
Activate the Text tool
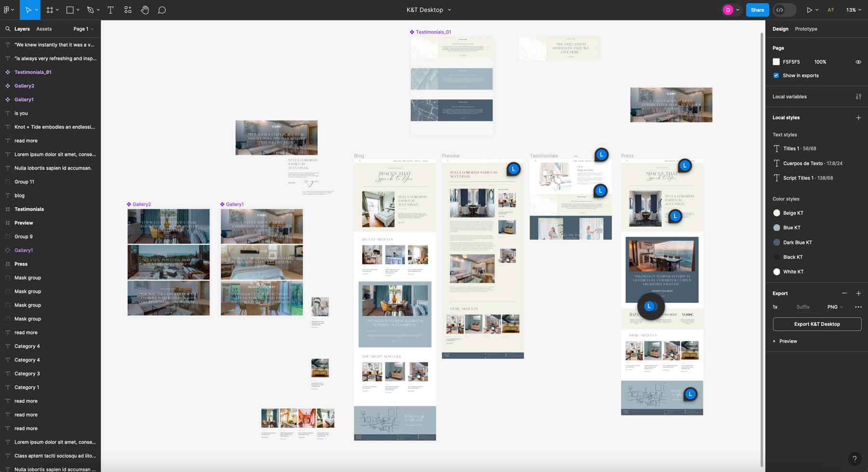tap(110, 10)
